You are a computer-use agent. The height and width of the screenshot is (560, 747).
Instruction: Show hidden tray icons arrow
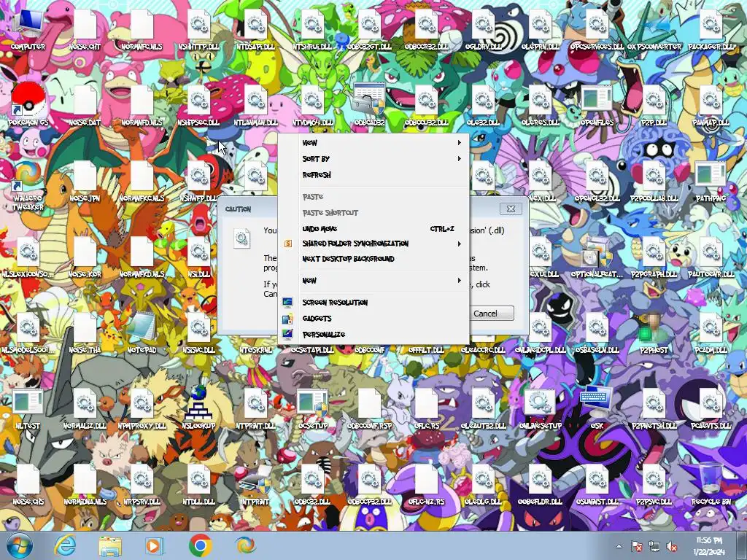tap(619, 547)
